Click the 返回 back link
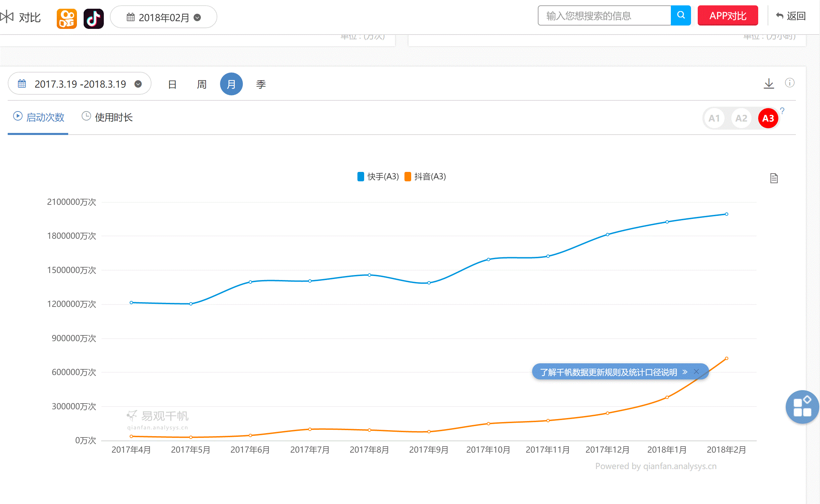The image size is (820, 504). pyautogui.click(x=790, y=16)
